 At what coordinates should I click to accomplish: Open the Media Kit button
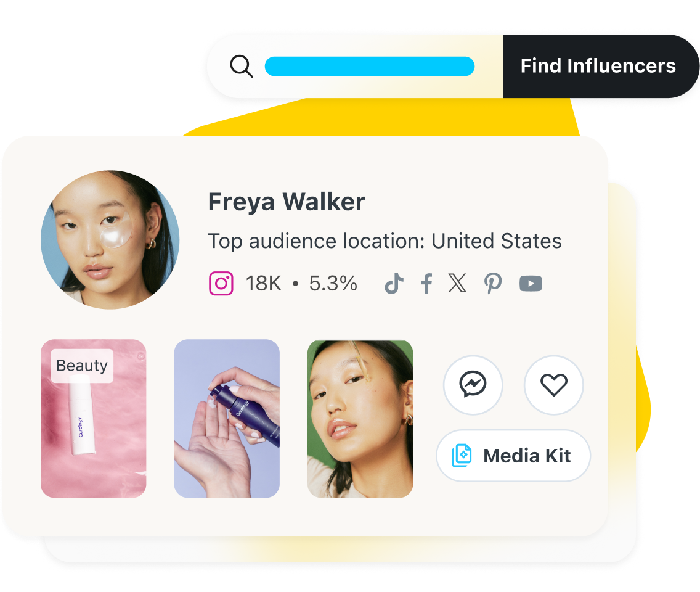513,456
